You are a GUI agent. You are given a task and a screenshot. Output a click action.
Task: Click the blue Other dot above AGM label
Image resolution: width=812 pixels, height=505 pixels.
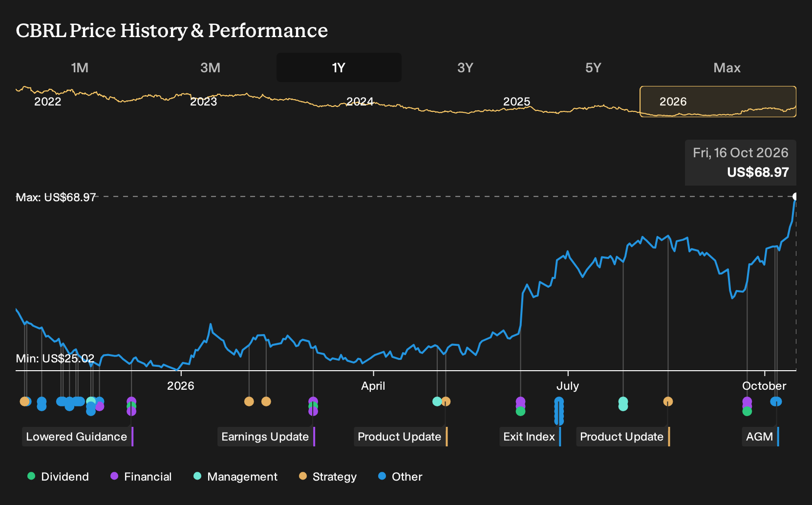[x=776, y=401]
